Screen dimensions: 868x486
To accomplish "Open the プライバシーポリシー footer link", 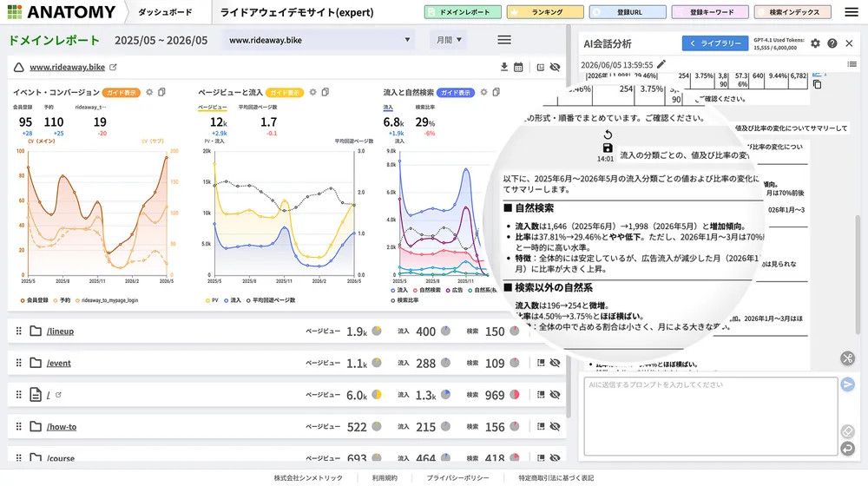I will [457, 477].
